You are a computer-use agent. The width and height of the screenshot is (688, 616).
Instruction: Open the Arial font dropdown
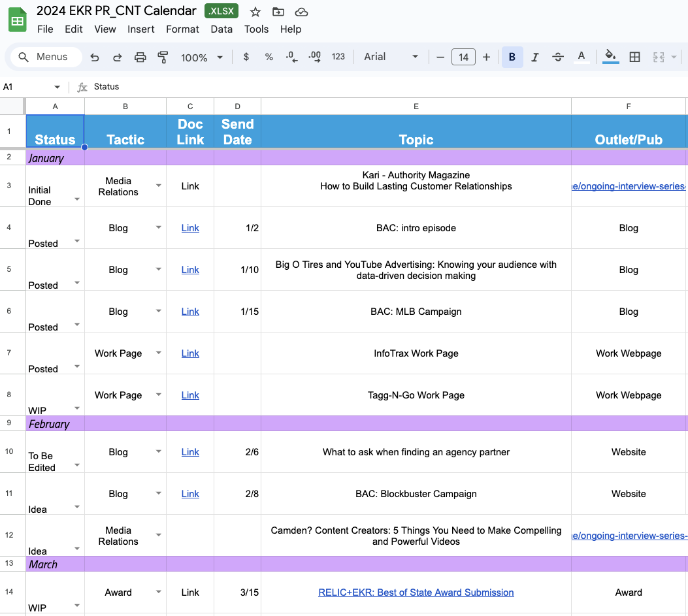(x=391, y=57)
